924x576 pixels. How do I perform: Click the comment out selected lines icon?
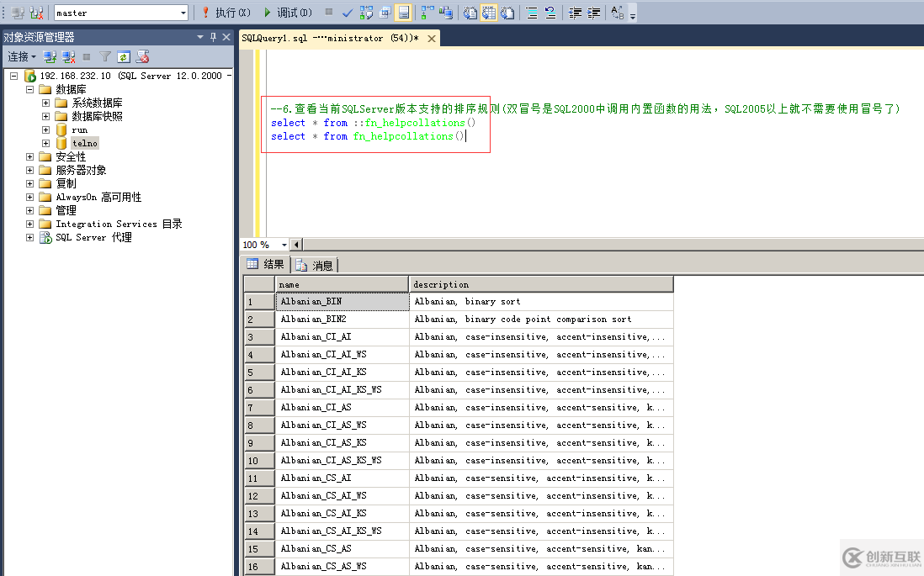[530, 13]
